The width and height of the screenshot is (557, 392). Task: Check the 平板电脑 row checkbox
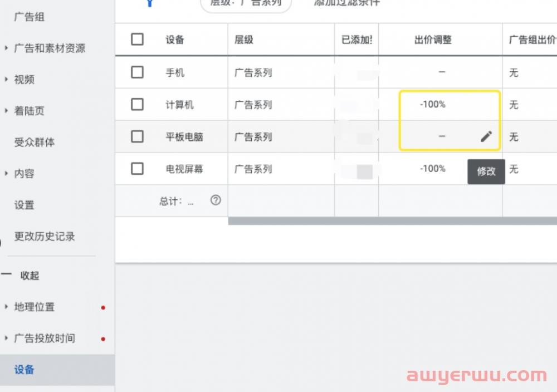[x=137, y=136]
